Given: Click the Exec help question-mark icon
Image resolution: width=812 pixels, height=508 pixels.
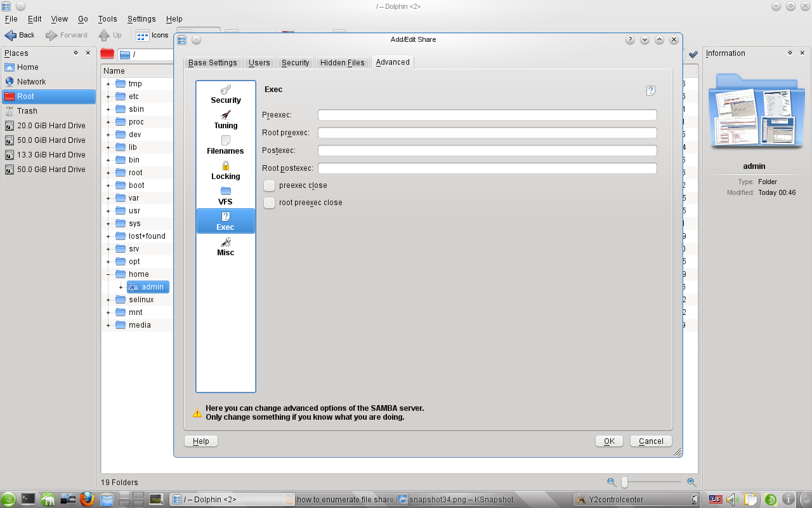Looking at the screenshot, I should (651, 91).
